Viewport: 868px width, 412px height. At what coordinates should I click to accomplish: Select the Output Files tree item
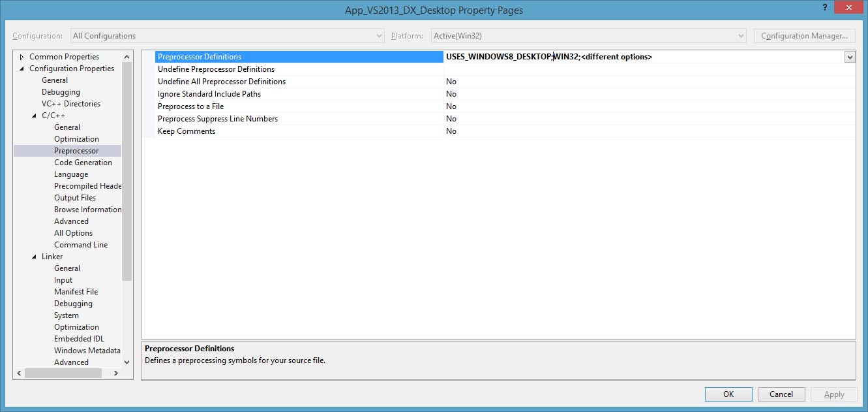point(75,198)
